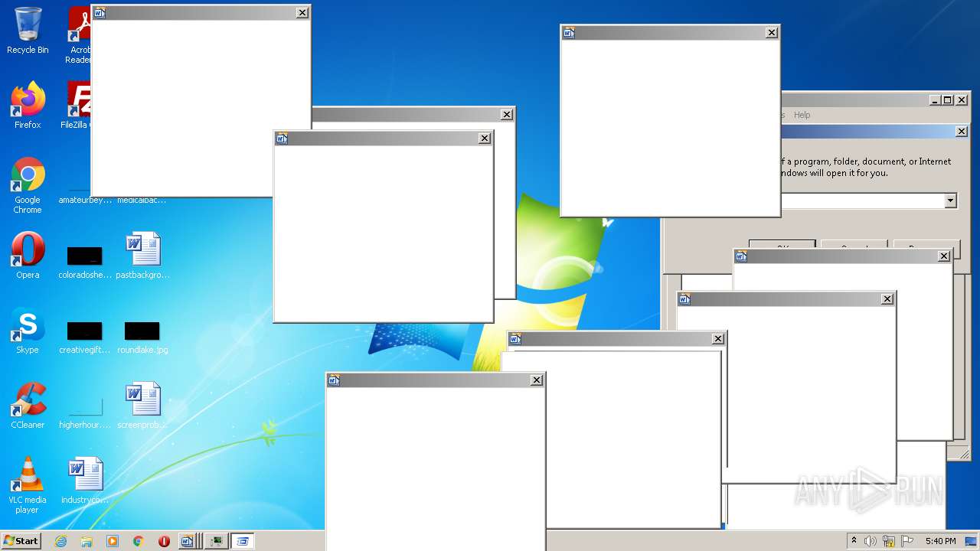Close the Run dialog with its X
Image resolution: width=980 pixels, height=551 pixels.
pyautogui.click(x=962, y=132)
